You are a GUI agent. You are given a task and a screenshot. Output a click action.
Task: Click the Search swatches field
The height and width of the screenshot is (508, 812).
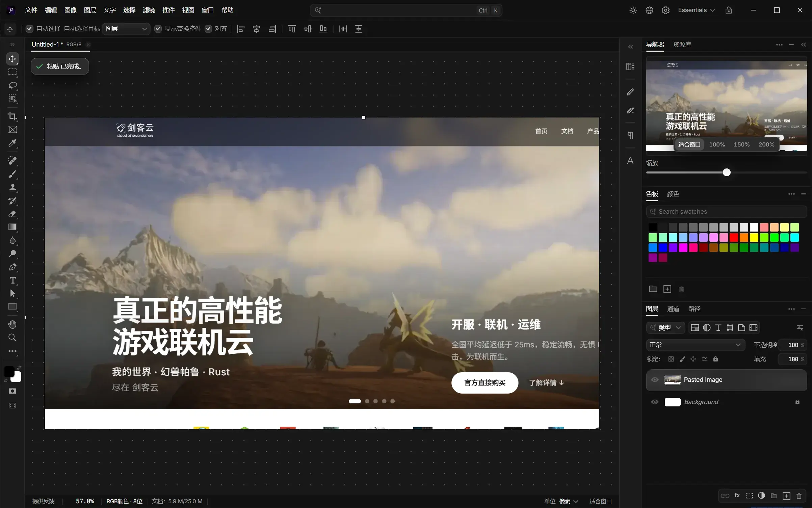[x=727, y=212]
